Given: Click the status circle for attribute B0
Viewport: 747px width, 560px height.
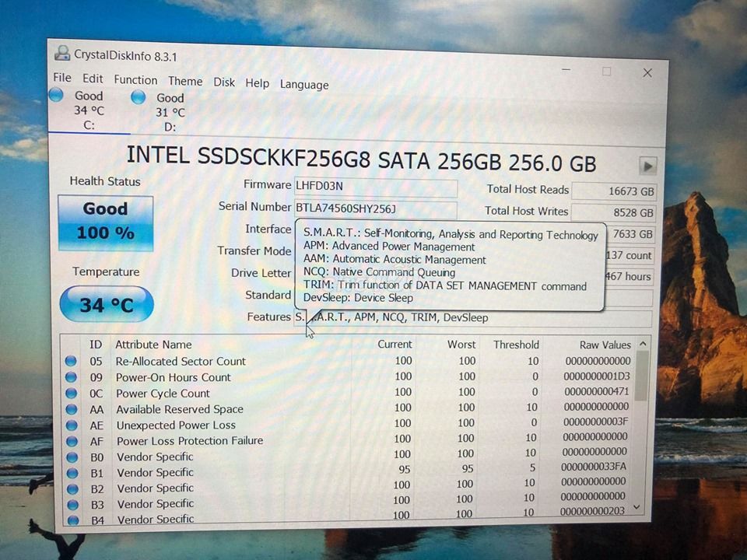Looking at the screenshot, I should coord(72,457).
